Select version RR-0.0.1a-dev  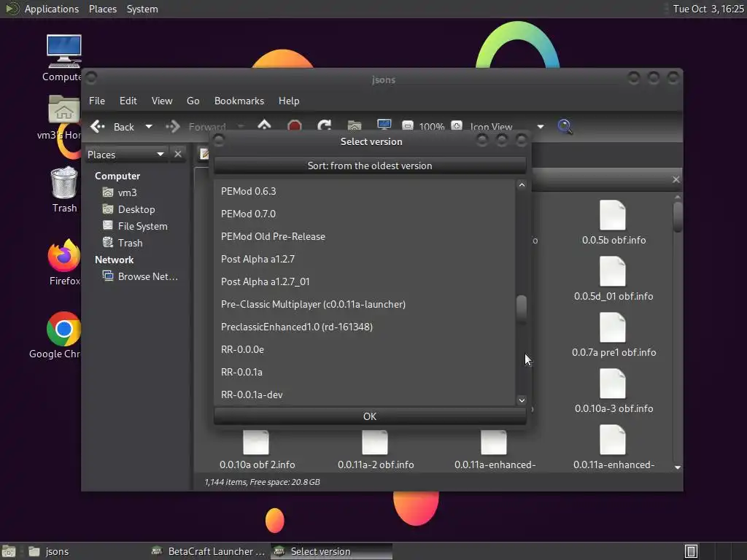coord(365,394)
